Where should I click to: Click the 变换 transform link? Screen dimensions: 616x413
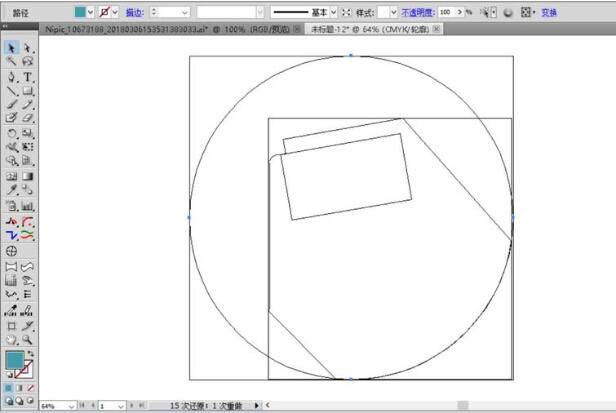(x=549, y=13)
